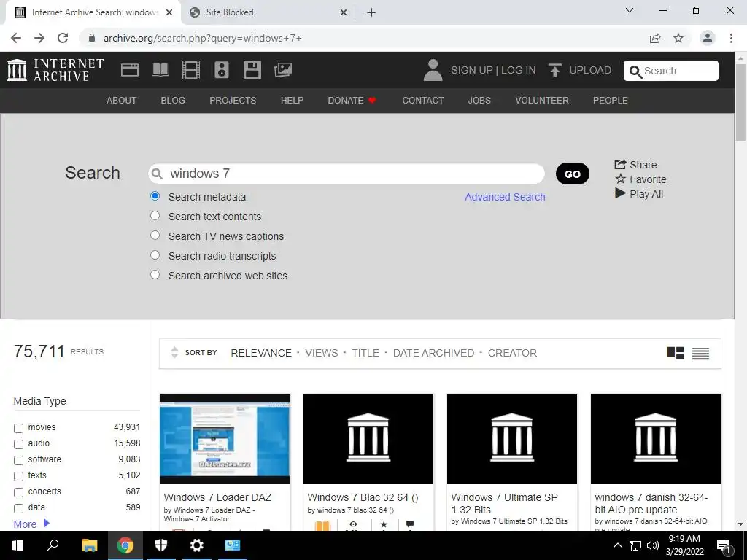
Task: Click the page vertical scrollbar thumb
Action: click(741, 101)
